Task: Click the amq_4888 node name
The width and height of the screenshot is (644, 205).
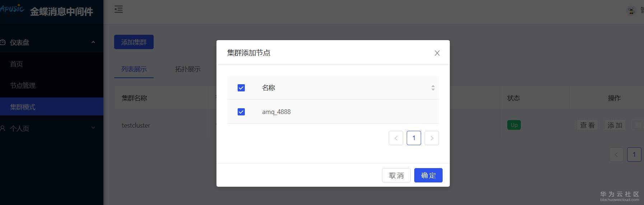Action: pyautogui.click(x=276, y=112)
